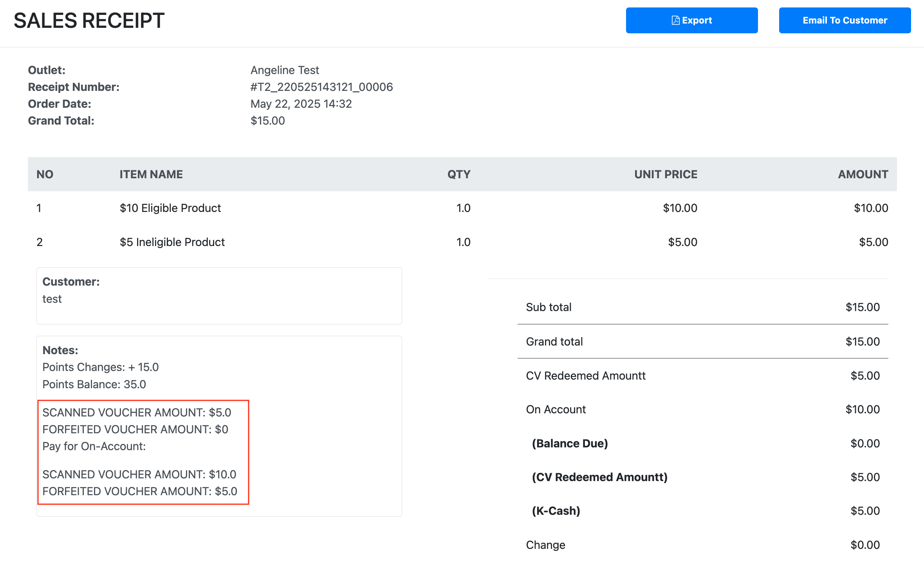Click the (K-Cash) label

click(556, 511)
